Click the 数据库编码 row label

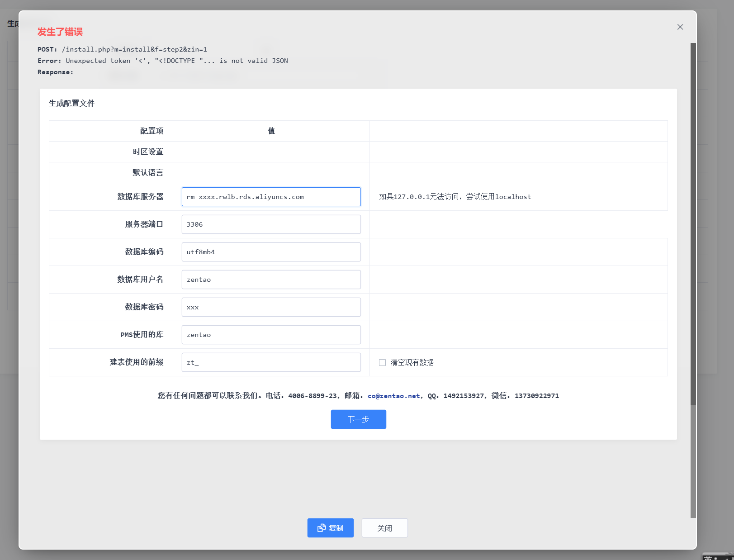tap(144, 252)
